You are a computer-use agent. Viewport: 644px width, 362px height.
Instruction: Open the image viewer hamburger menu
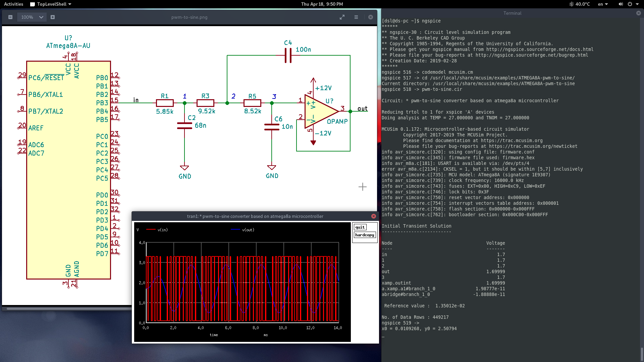coord(356,17)
